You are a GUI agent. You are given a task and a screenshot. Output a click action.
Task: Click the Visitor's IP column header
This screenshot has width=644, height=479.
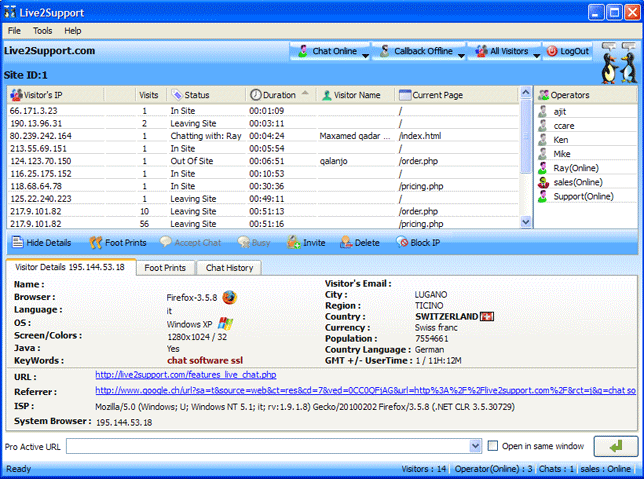(x=55, y=95)
